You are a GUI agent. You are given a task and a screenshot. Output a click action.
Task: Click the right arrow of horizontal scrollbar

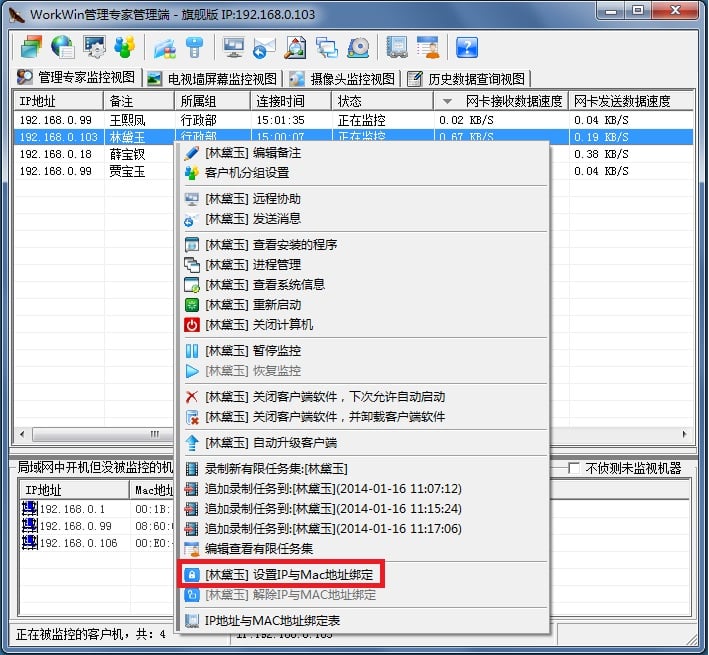(x=684, y=434)
